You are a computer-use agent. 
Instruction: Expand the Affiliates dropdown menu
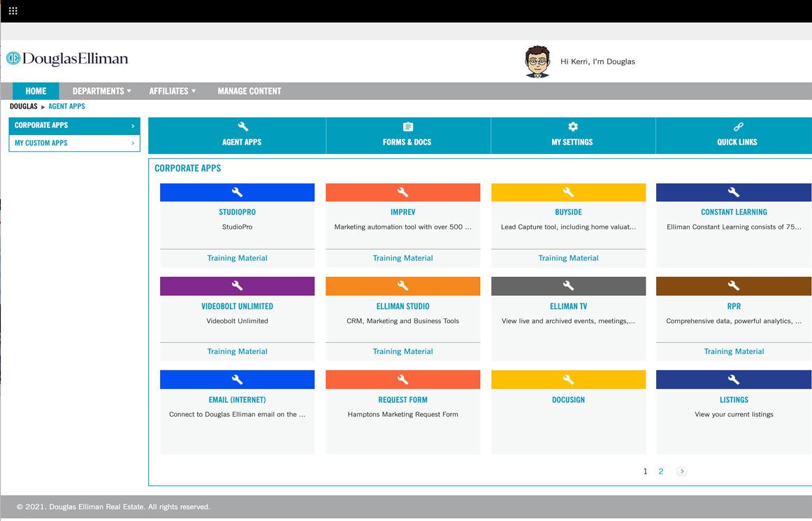coord(173,91)
